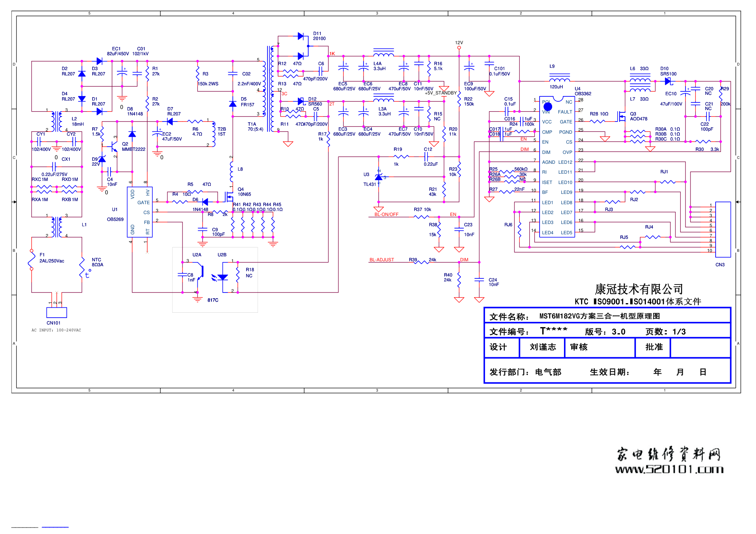Select the 2AL/250Vac fuse rating
The height and width of the screenshot is (534, 756).
[52, 261]
